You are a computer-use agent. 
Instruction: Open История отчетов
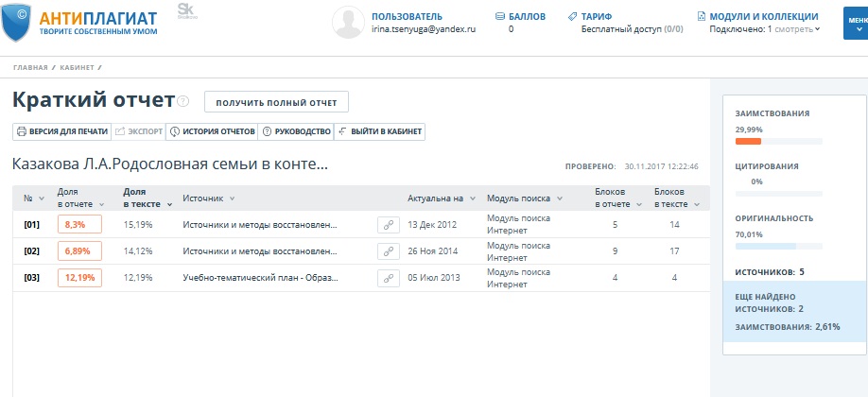tap(212, 131)
